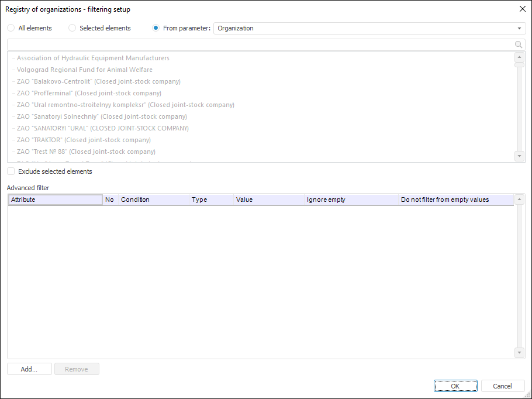The width and height of the screenshot is (532, 399).
Task: Enable Exclude selected elements checkbox
Action: coord(11,171)
